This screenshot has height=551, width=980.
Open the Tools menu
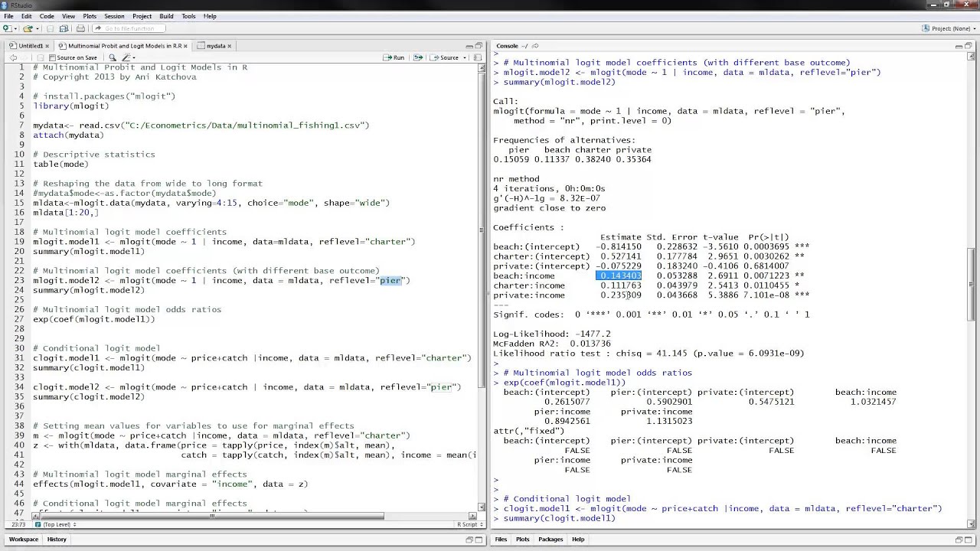point(188,16)
